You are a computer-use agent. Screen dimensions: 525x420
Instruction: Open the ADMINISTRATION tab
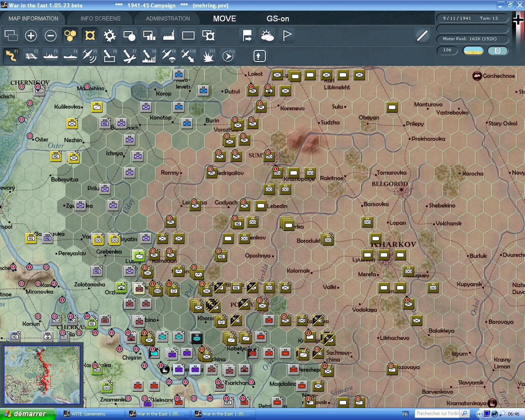coord(168,18)
